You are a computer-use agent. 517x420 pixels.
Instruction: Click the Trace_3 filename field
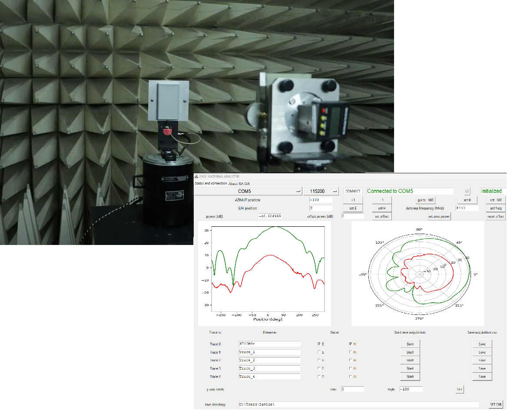pos(270,368)
